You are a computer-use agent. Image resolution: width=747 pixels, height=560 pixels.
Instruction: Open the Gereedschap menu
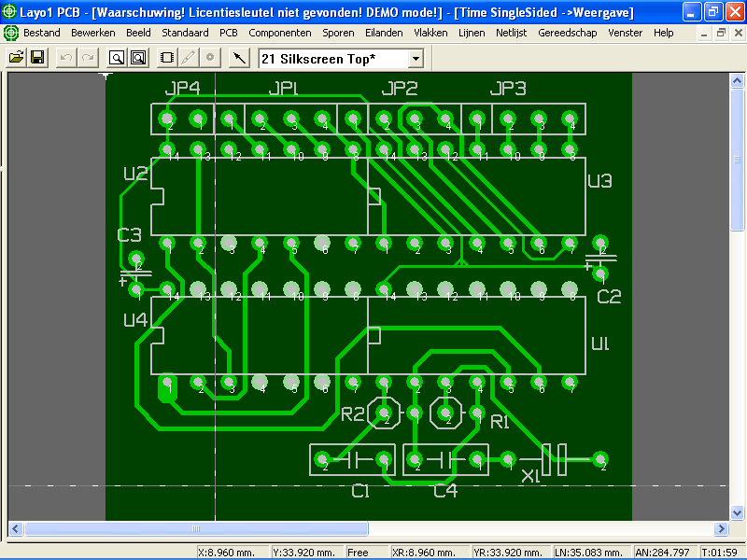(568, 33)
